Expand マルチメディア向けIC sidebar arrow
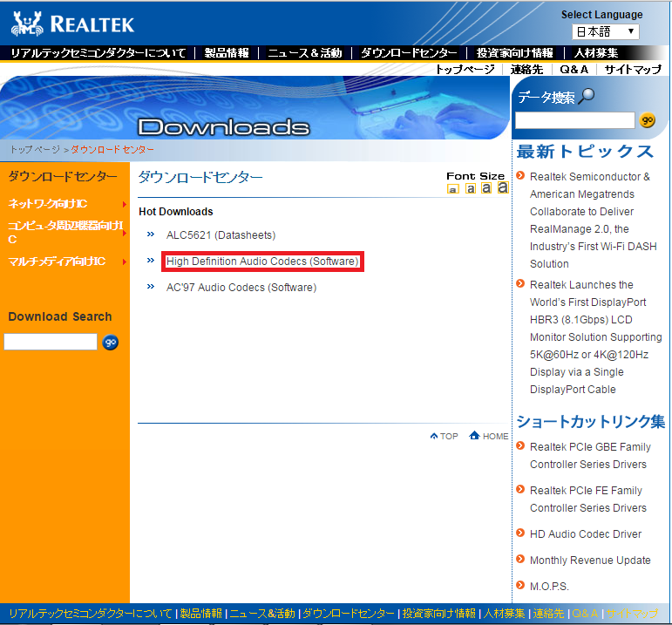 click(x=125, y=262)
